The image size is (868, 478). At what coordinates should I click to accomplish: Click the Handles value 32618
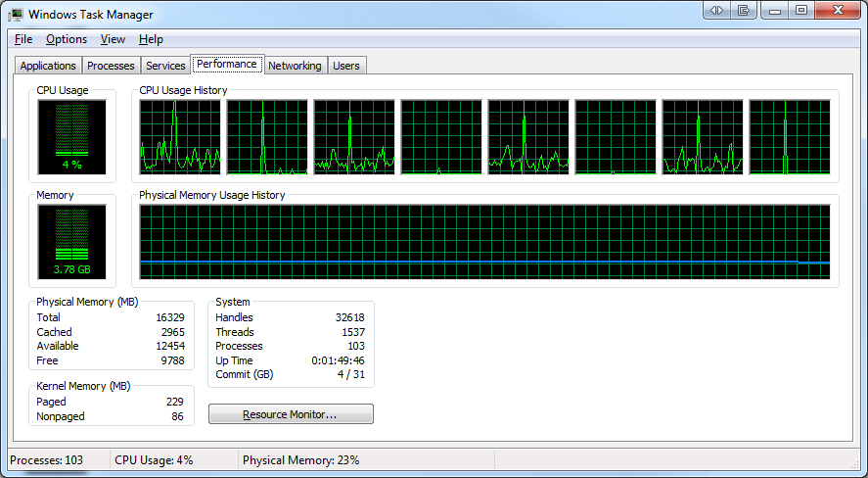pos(350,317)
